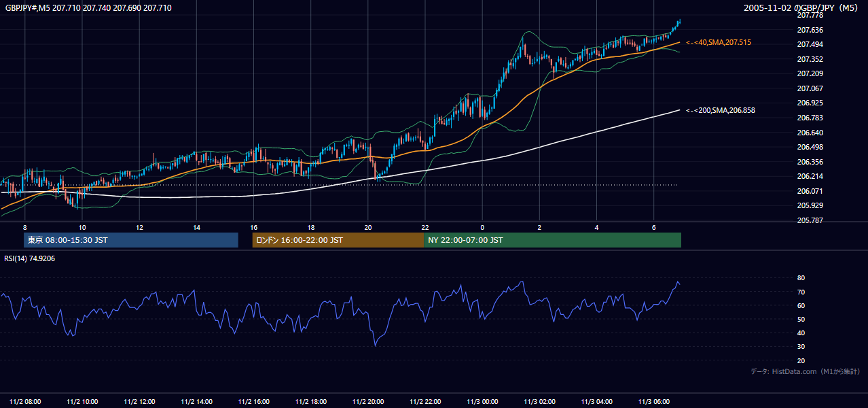The height and width of the screenshot is (408, 868).
Task: Click hour tick 16 under the price chart
Action: [253, 227]
